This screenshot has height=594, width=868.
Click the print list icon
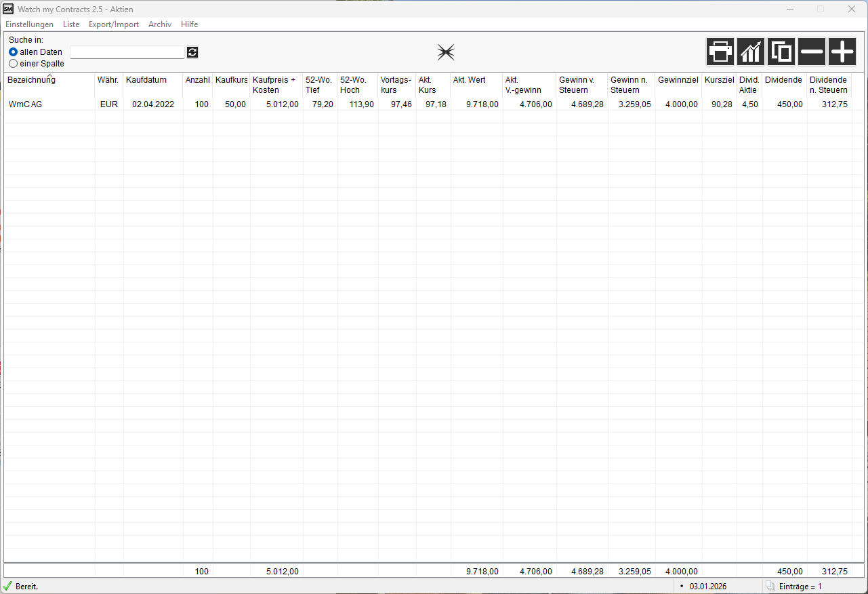pos(720,52)
